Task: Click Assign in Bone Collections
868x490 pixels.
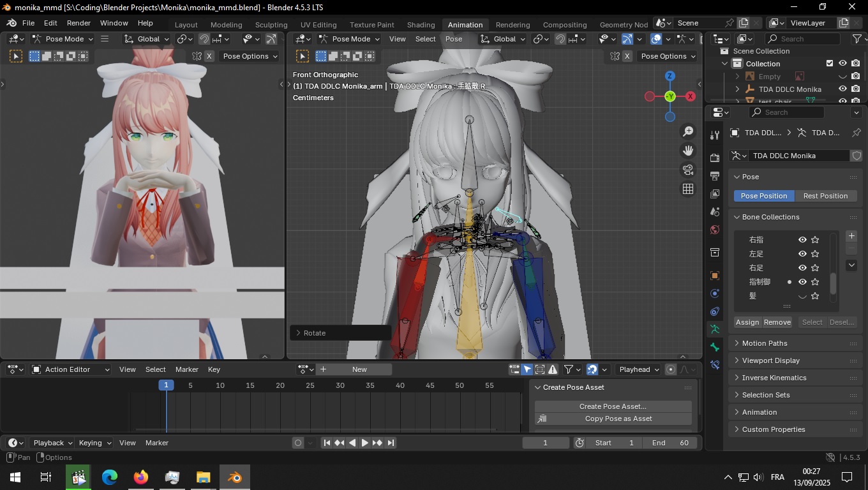Action: (747, 322)
